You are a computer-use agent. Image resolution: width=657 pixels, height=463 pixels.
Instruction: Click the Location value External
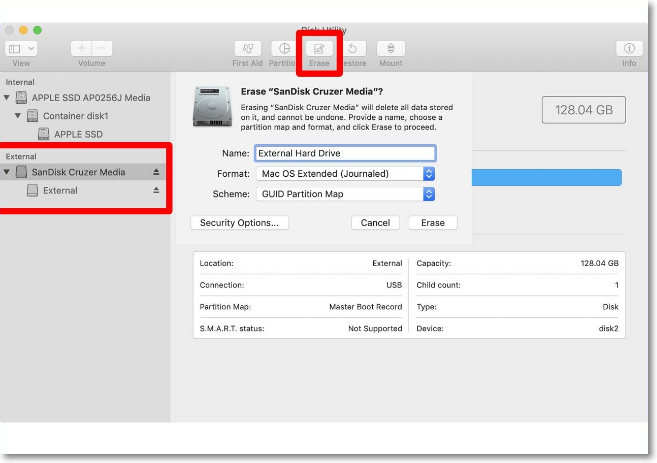click(x=387, y=263)
